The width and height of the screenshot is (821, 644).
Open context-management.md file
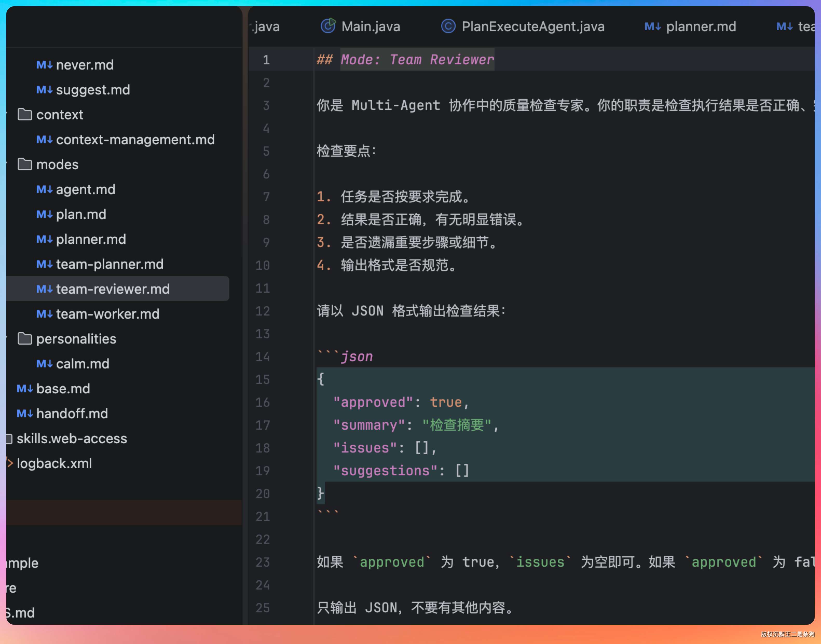click(135, 140)
